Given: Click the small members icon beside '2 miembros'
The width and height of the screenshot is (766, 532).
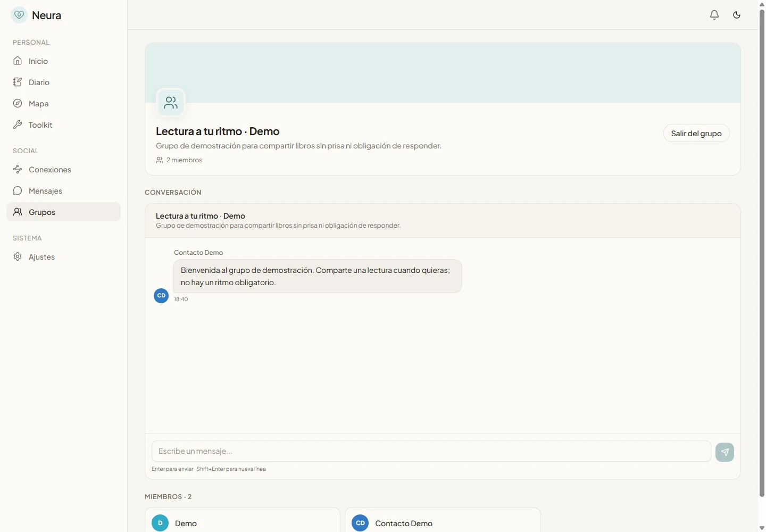Looking at the screenshot, I should [160, 160].
